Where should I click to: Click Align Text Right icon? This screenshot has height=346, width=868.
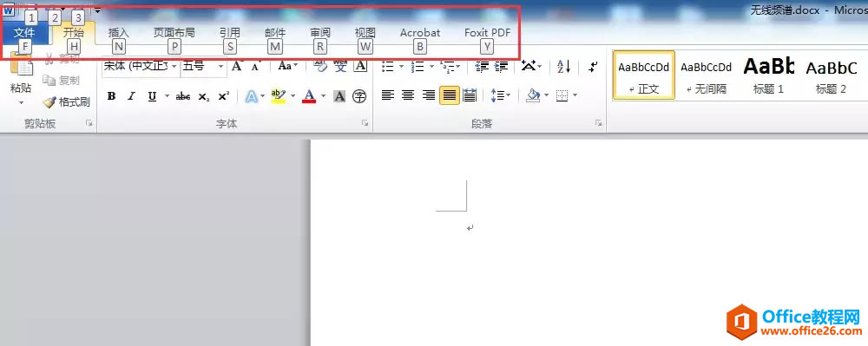[429, 96]
